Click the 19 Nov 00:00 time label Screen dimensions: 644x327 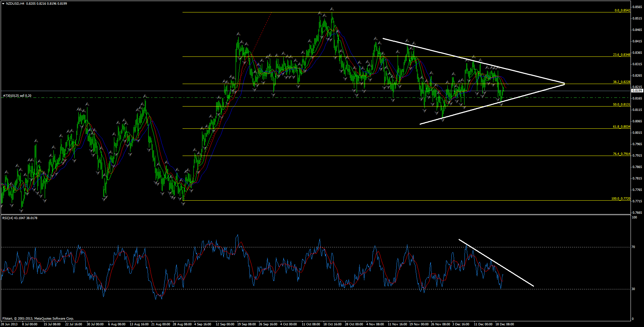pos(419,324)
